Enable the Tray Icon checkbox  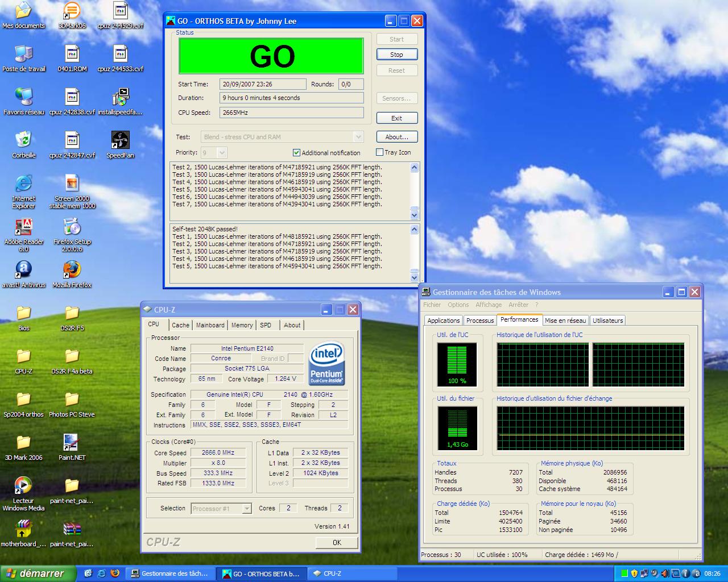pyautogui.click(x=379, y=152)
